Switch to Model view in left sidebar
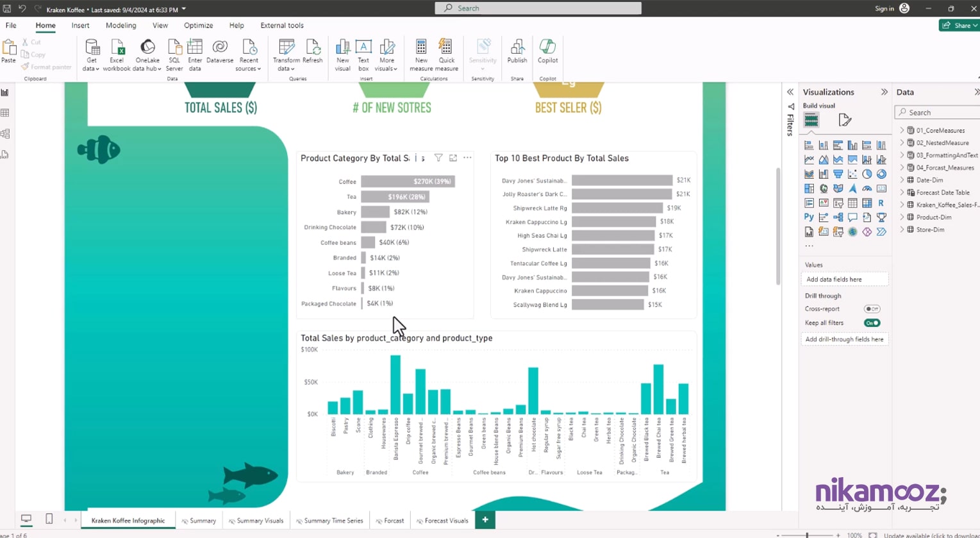The height and width of the screenshot is (538, 980). (x=5, y=134)
